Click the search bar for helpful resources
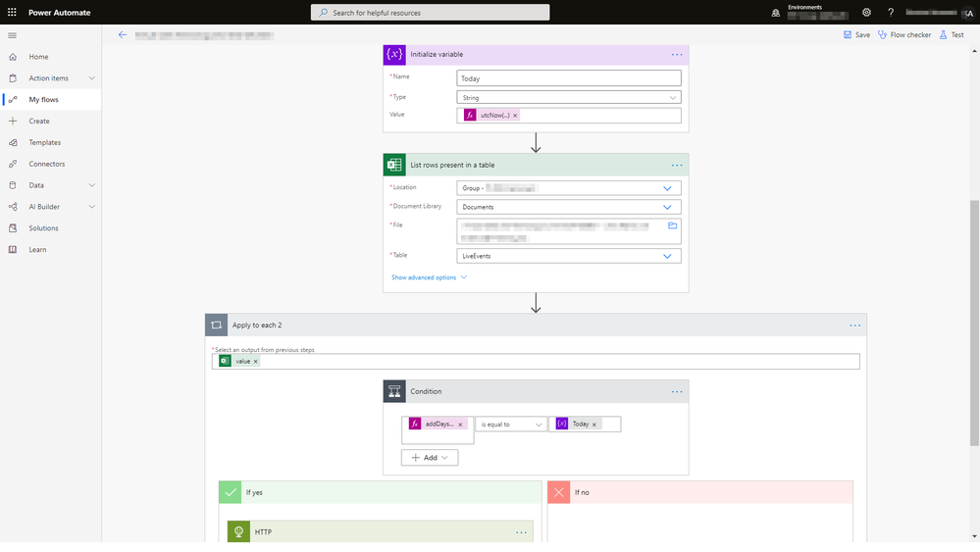The width and height of the screenshot is (980, 552). click(x=430, y=13)
